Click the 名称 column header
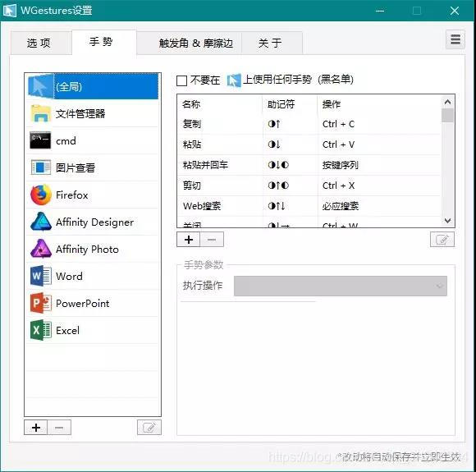Viewport: 476px width, 472px height. (191, 104)
